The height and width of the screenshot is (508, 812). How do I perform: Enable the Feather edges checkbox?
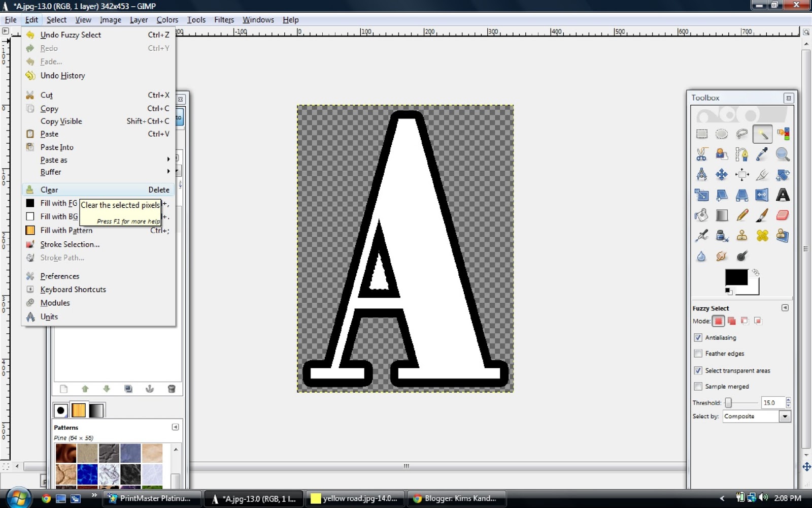tap(698, 354)
